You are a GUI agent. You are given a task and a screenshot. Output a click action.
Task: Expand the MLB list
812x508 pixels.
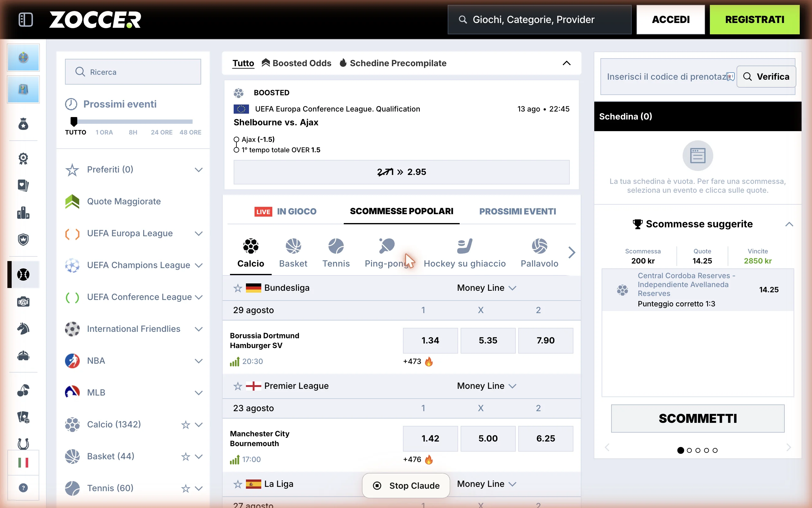click(199, 393)
